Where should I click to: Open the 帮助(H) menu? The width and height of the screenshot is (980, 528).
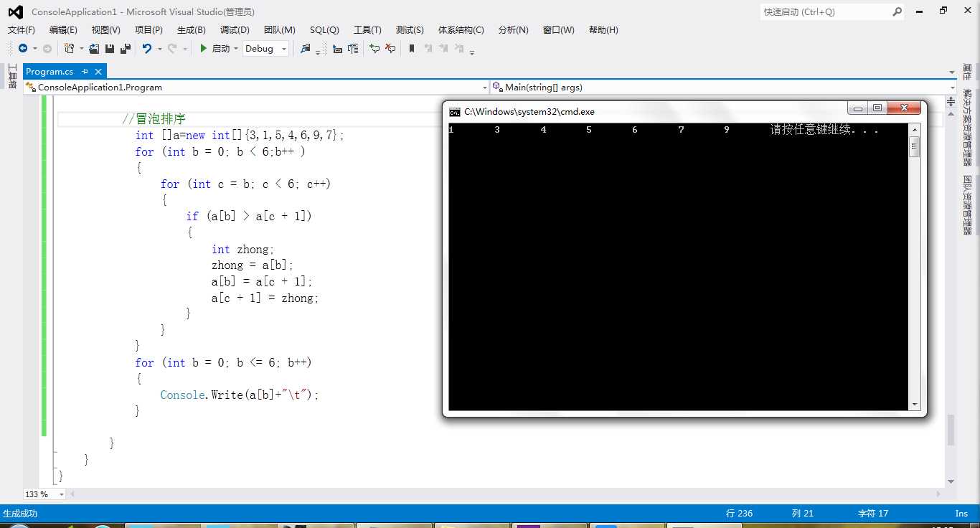603,29
